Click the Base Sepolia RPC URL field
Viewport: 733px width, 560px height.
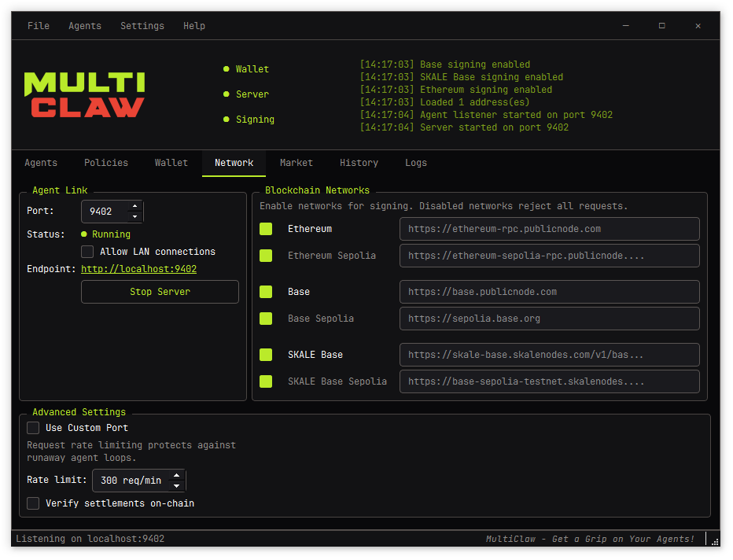coord(549,319)
